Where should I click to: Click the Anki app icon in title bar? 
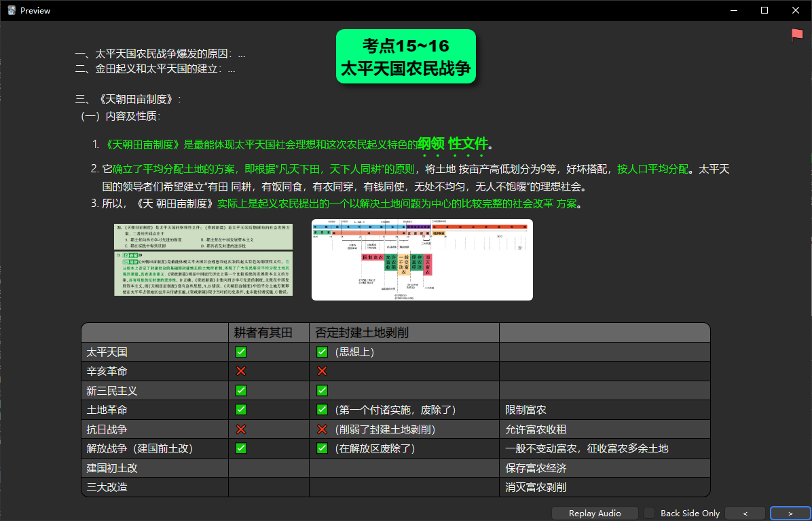12,10
